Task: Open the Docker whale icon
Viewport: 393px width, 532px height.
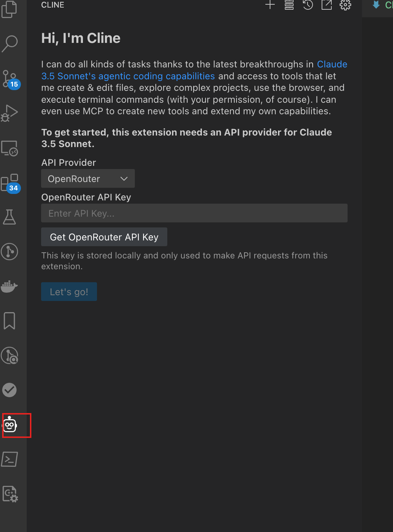Action: click(x=9, y=286)
